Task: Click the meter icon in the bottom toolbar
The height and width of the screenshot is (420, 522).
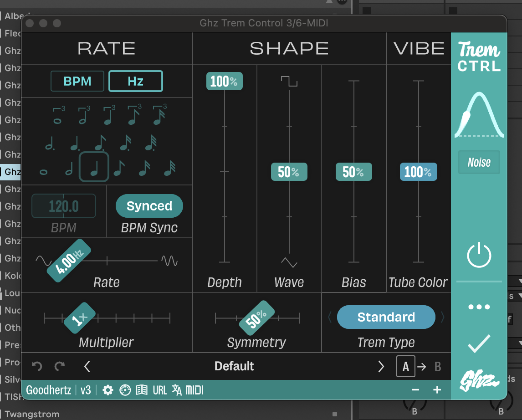Action: pyautogui.click(x=125, y=390)
